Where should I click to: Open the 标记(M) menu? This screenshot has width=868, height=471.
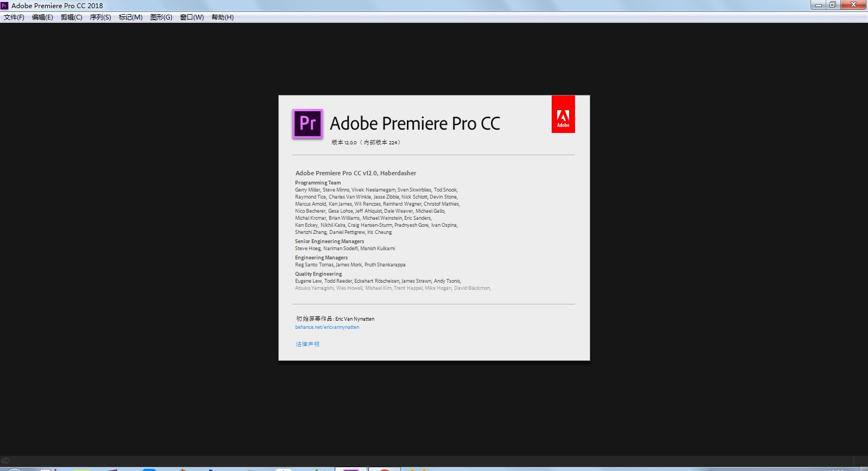tap(131, 17)
